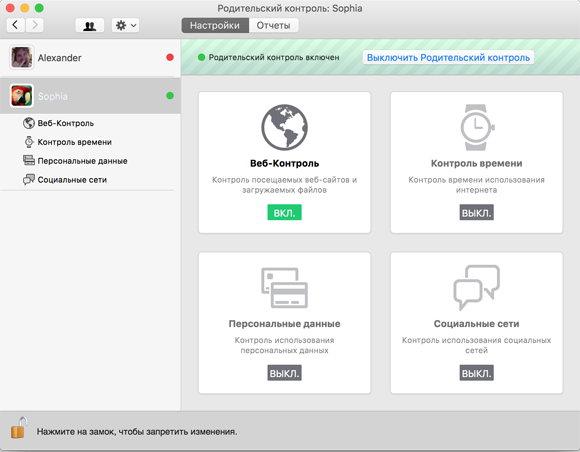Select the Настройки tab
Screen dimensions: 580x452
pos(215,26)
